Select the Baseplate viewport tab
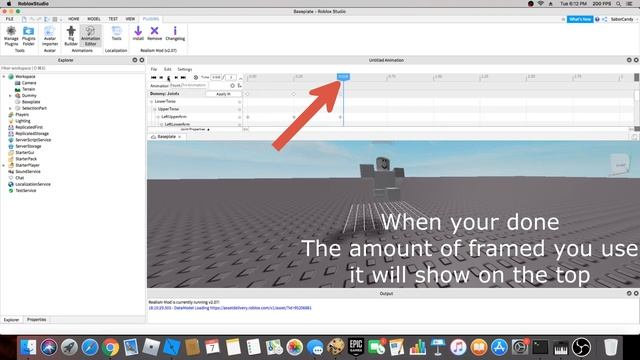This screenshot has width=640, height=360. pos(166,137)
